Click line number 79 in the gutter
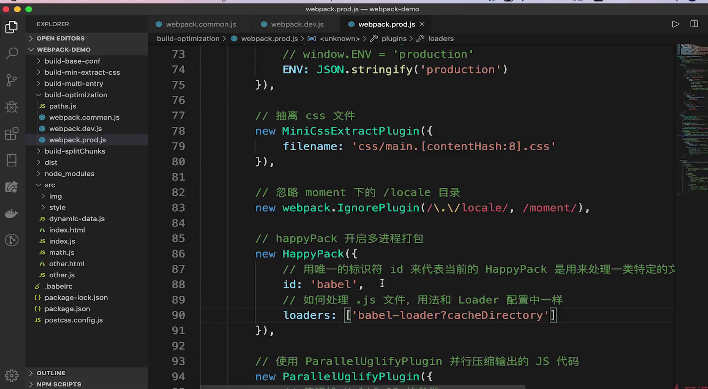Screen dimensions: 708x389 [178, 146]
